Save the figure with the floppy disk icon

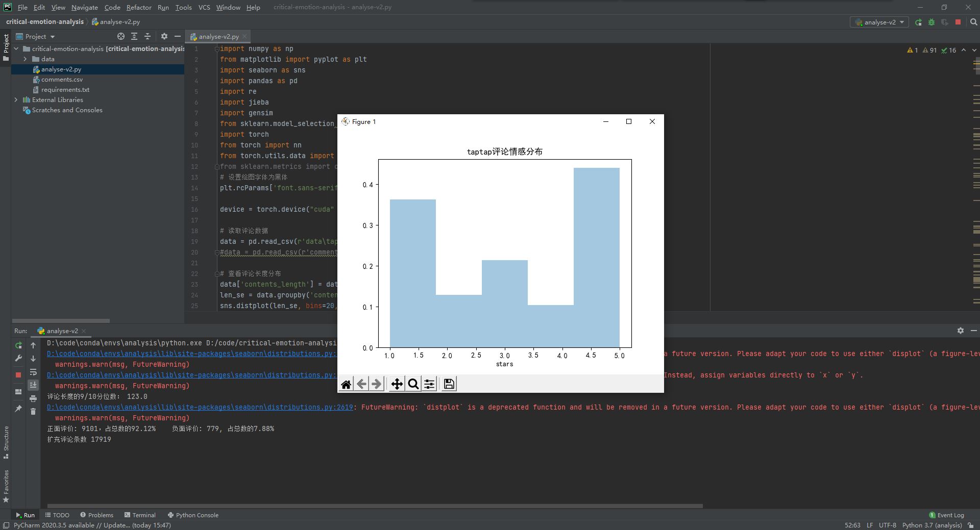pyautogui.click(x=449, y=384)
